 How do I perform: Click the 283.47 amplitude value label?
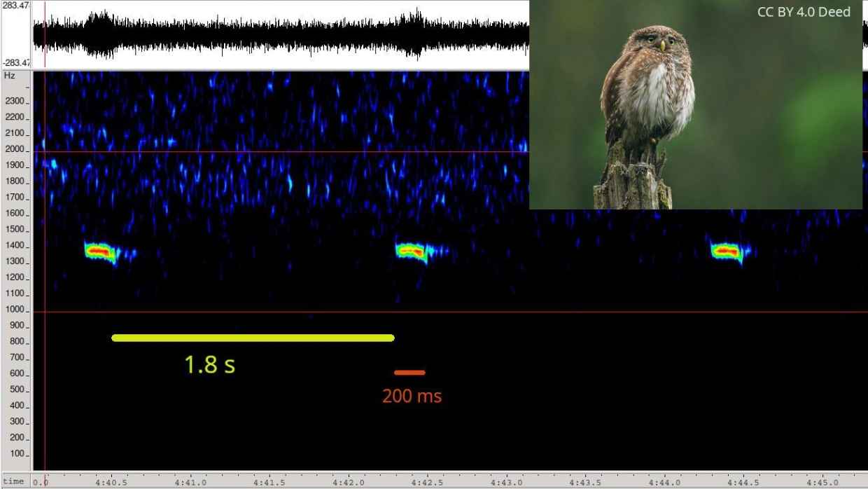pyautogui.click(x=15, y=6)
